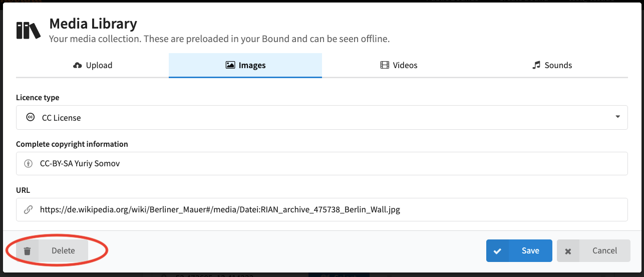The width and height of the screenshot is (644, 277).
Task: Click the picture icon on Images tab
Action: click(230, 65)
